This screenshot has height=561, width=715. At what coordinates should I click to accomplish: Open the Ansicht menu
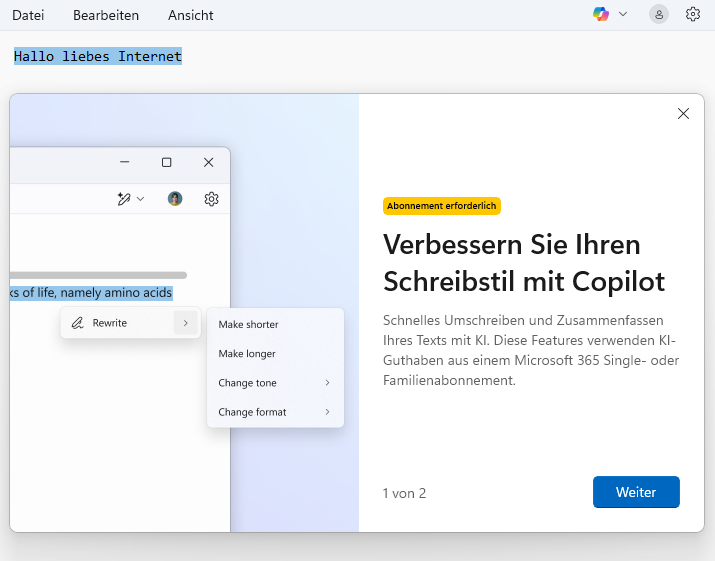click(x=191, y=16)
